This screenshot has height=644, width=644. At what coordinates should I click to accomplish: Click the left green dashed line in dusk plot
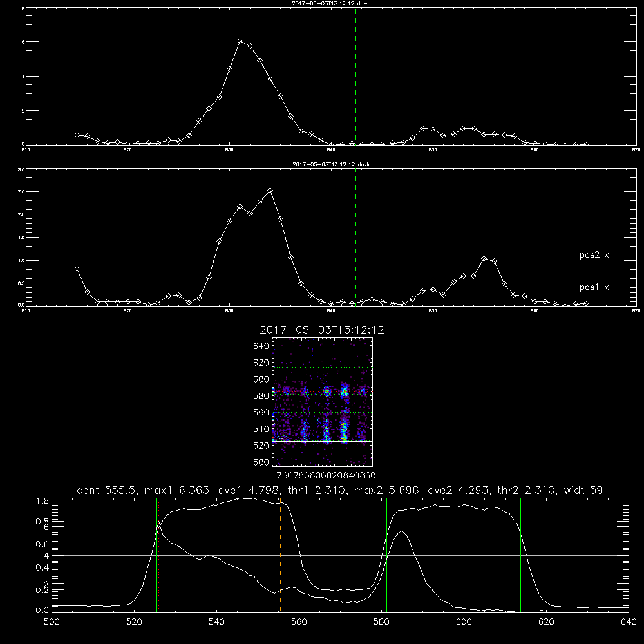[205, 238]
